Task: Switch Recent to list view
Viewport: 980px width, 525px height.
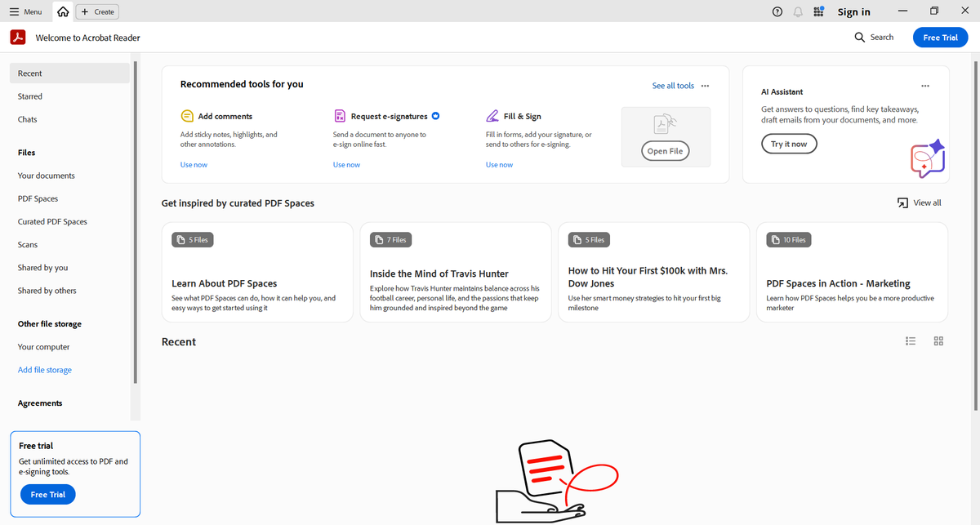Action: coord(911,341)
